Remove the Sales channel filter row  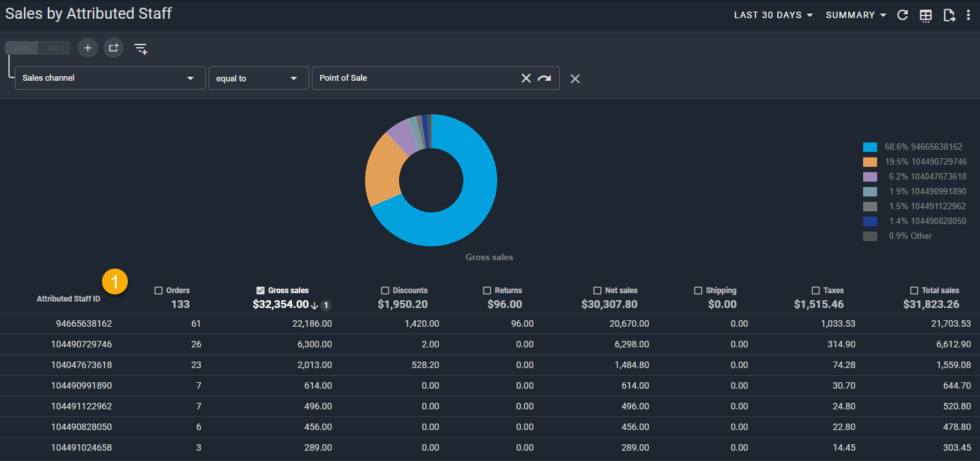click(x=575, y=79)
